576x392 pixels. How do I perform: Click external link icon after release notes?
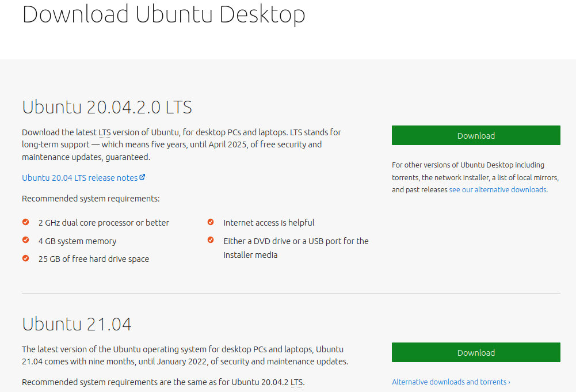142,177
